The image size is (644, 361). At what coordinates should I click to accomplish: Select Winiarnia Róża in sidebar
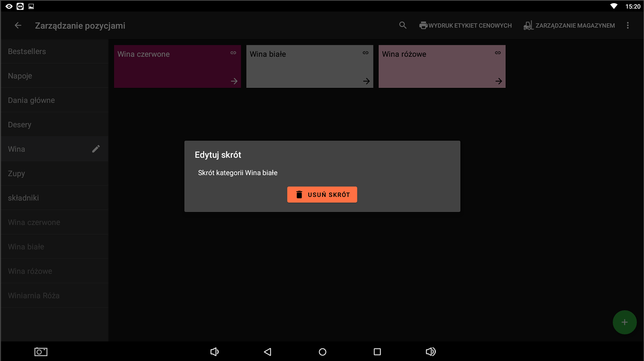click(34, 295)
